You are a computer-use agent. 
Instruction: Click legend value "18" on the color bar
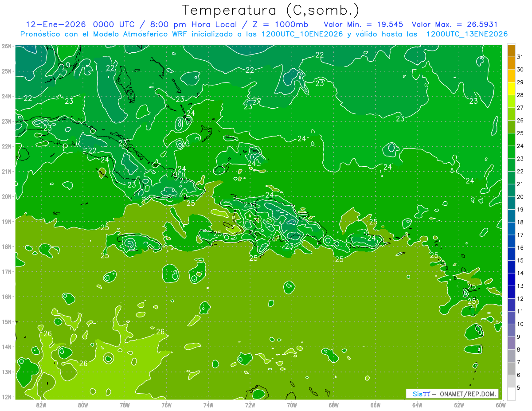point(520,222)
